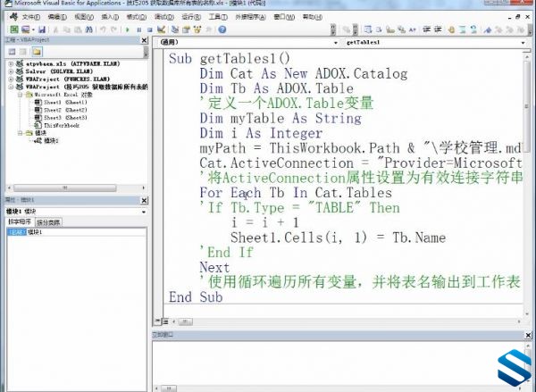This screenshot has height=392, width=536.
Task: Switch to 按字母序 properties tab
Action: pos(20,221)
